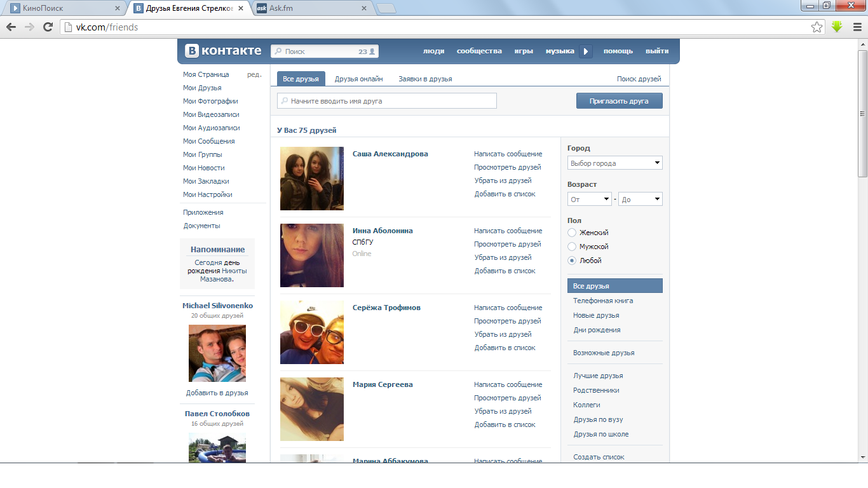Click люди in the top menu
Screen dimensions: 868x488
point(433,51)
